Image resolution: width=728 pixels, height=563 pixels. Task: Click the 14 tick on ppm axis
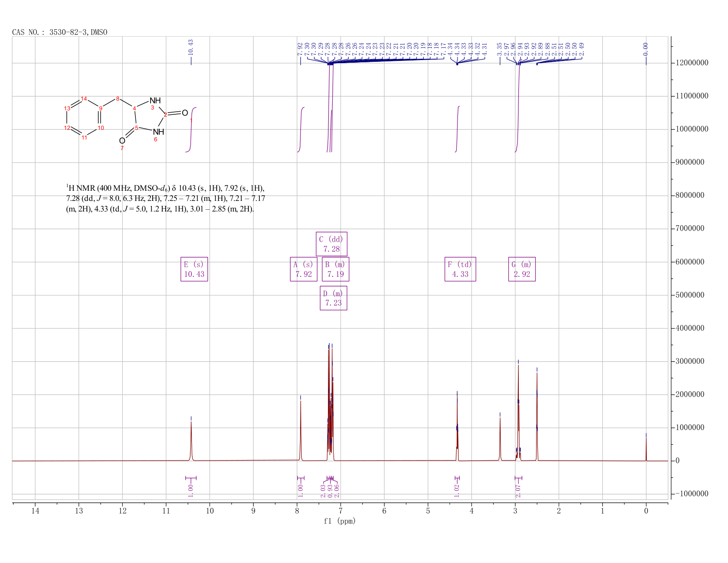point(35,511)
